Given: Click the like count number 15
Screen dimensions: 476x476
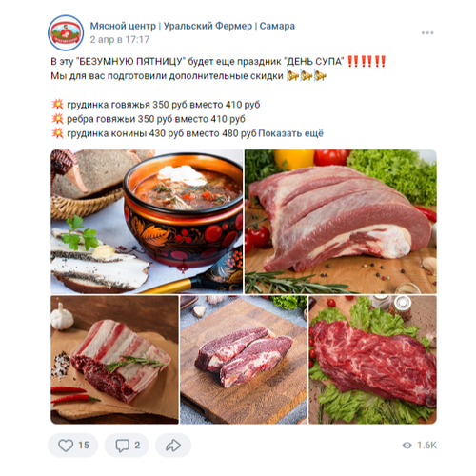Looking at the screenshot, I should (x=84, y=446).
